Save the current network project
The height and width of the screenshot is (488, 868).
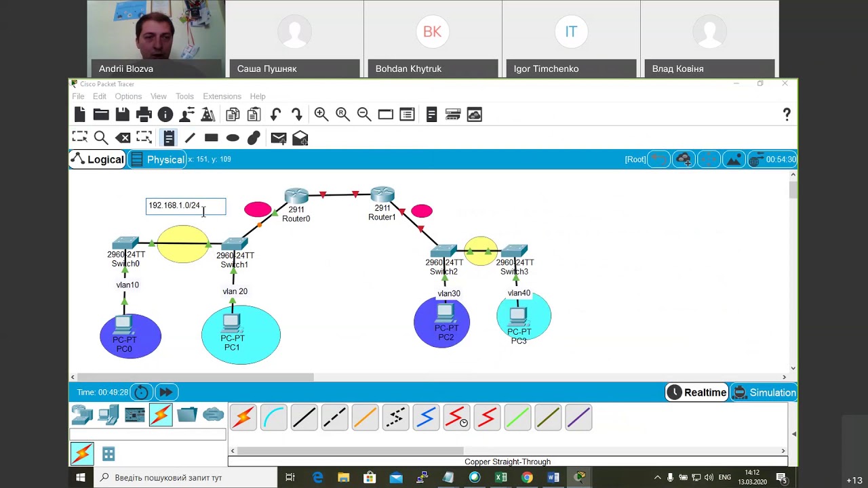pos(122,115)
